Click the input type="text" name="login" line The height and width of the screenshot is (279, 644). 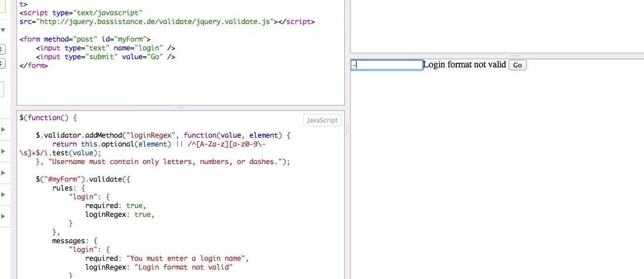106,48
